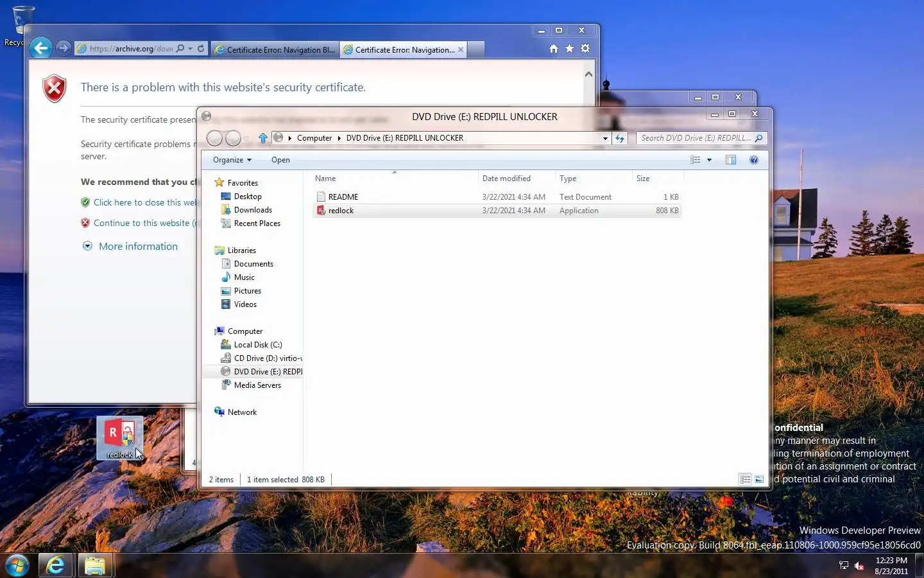Viewport: 924px width, 578px height.
Task: Click the network tray icon
Action: (x=844, y=566)
